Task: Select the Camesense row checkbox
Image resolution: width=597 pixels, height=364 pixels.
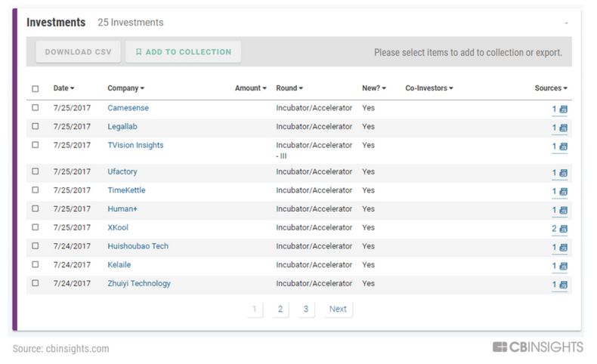Action: tap(35, 108)
